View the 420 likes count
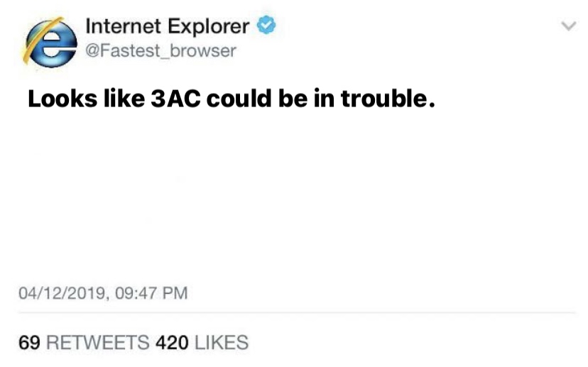The width and height of the screenshot is (588, 367). point(172,343)
